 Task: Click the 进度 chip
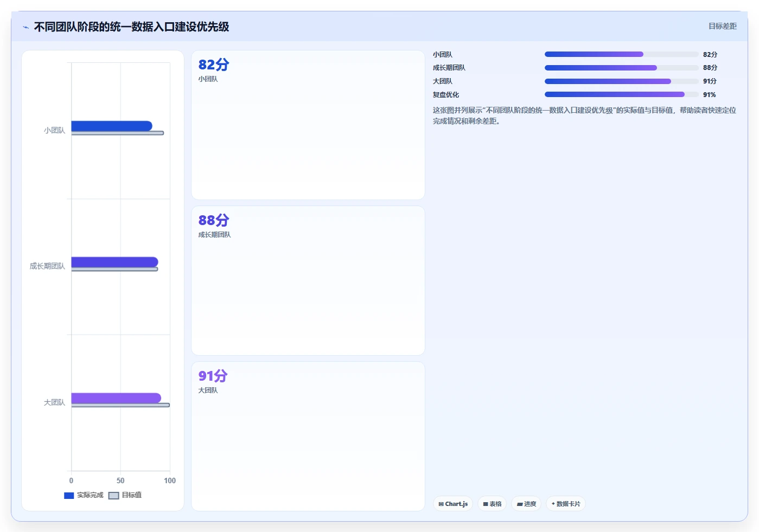(x=526, y=504)
